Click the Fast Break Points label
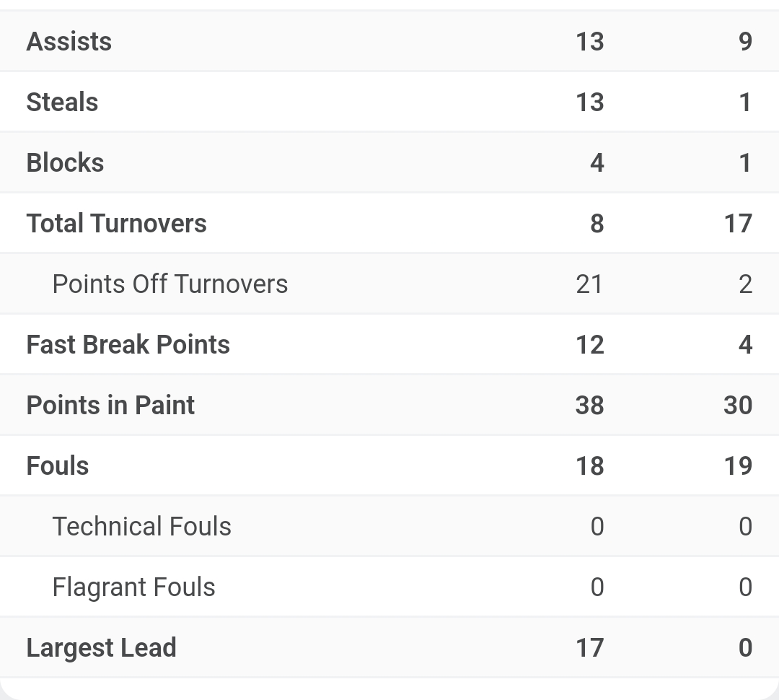The image size is (779, 700). click(128, 344)
